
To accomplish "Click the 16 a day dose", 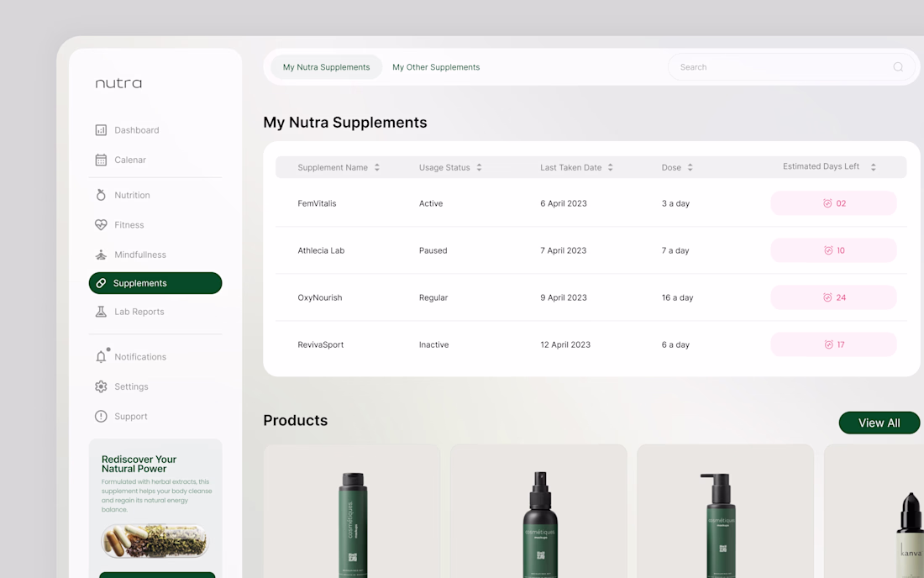I will 677,297.
